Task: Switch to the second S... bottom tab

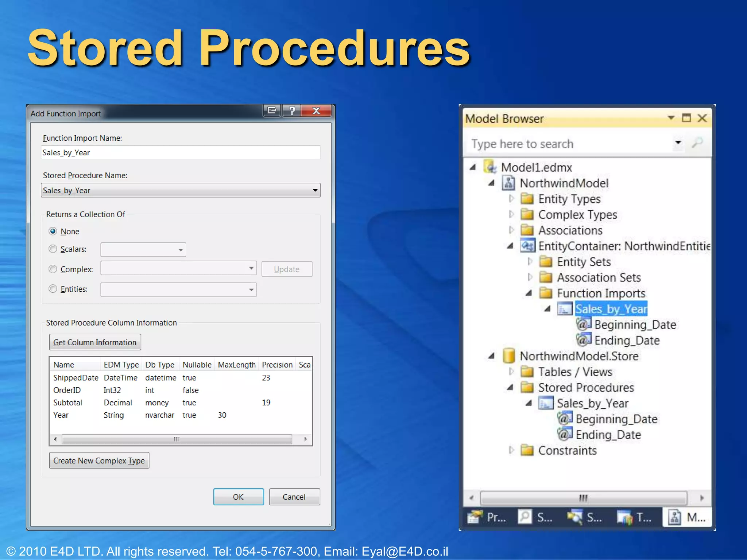Action: [x=584, y=517]
